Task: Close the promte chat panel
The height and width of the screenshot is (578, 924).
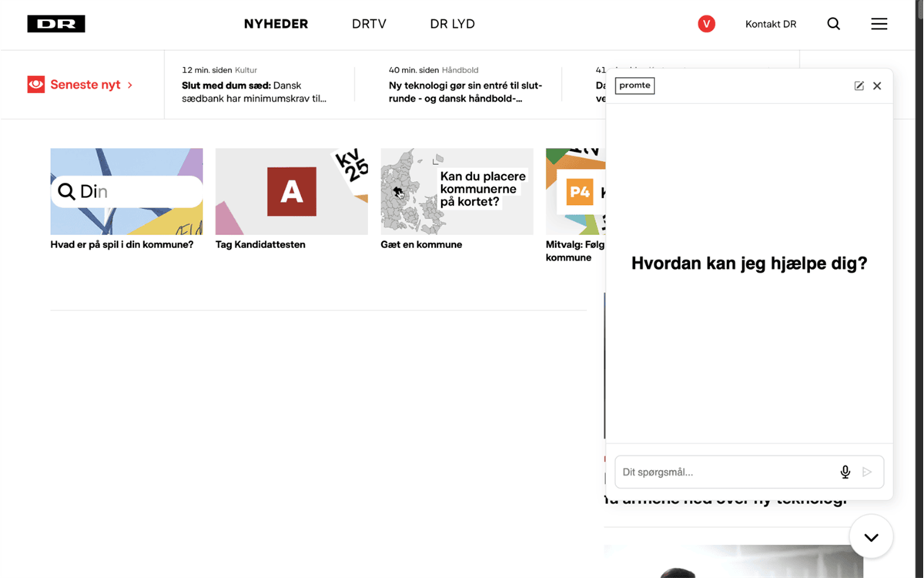Action: click(x=877, y=86)
